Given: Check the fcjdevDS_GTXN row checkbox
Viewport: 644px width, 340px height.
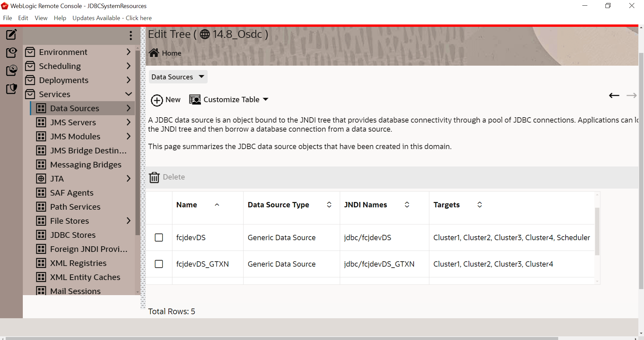Looking at the screenshot, I should coord(159,264).
